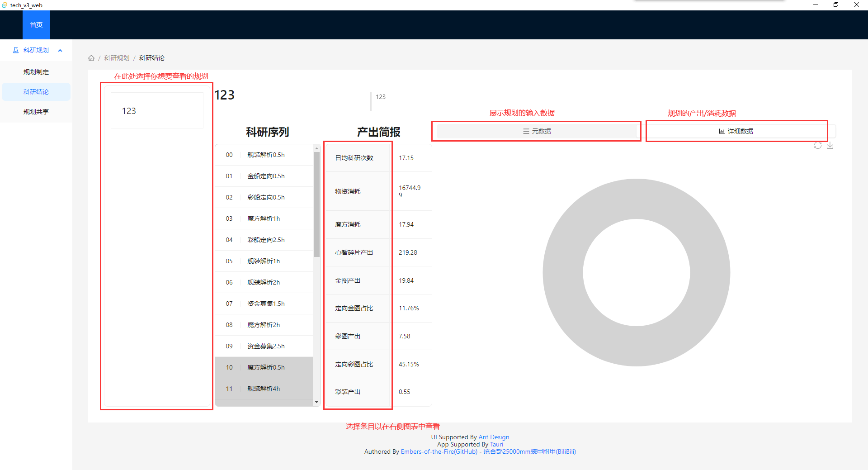Click the refresh icon above the chart
The width and height of the screenshot is (868, 470).
[x=818, y=145]
